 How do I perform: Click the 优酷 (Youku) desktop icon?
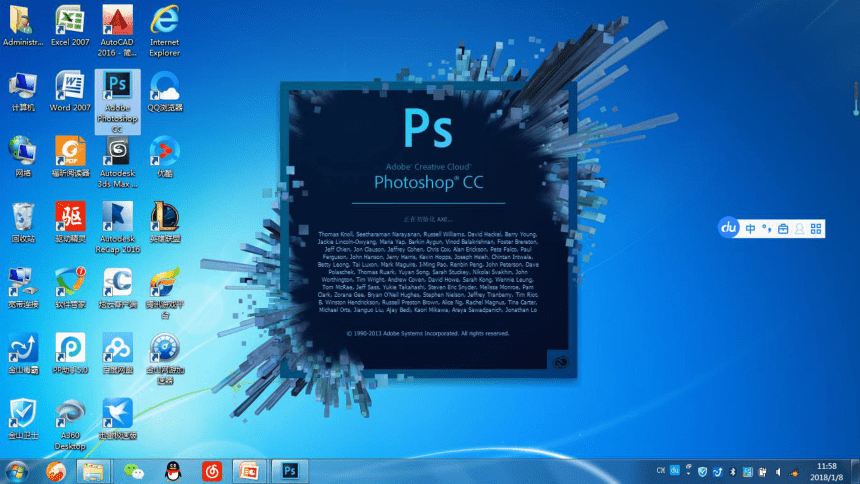(165, 157)
